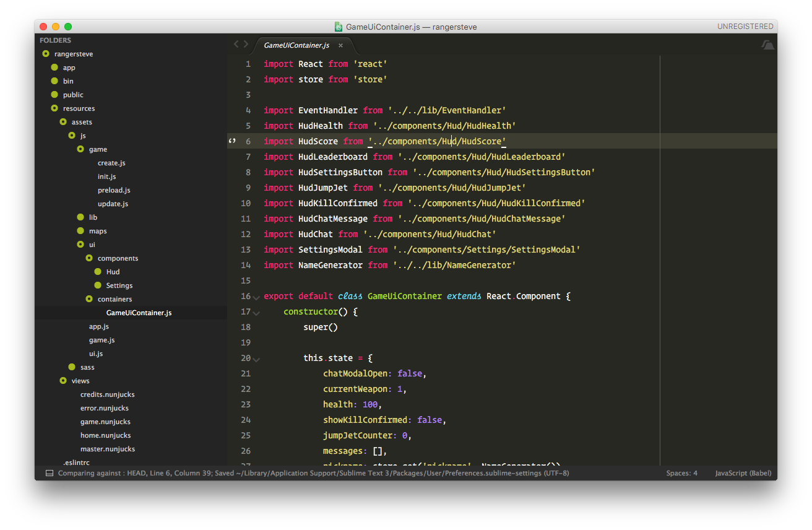Click the file icon in window title bar
This screenshot has height=530, width=812.
click(x=339, y=27)
